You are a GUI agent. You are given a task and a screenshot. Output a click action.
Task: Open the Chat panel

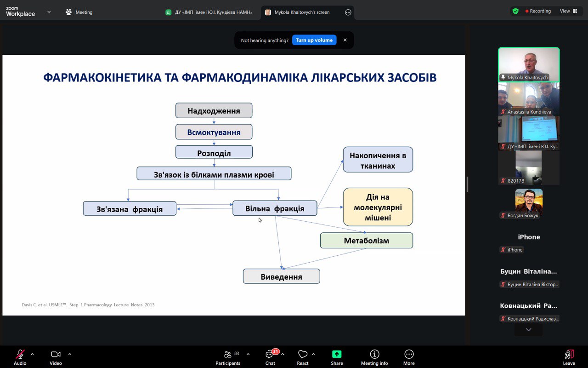(x=270, y=354)
